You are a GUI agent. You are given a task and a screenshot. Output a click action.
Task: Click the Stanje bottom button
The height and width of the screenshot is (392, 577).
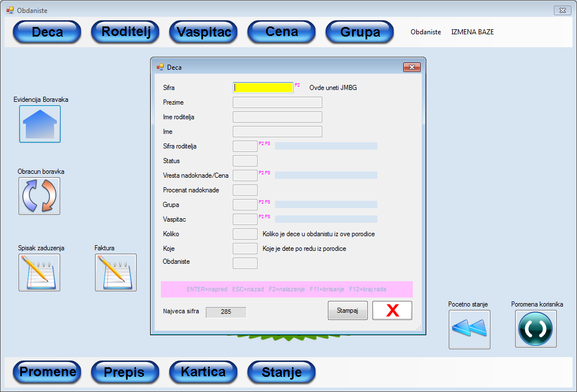click(x=282, y=372)
